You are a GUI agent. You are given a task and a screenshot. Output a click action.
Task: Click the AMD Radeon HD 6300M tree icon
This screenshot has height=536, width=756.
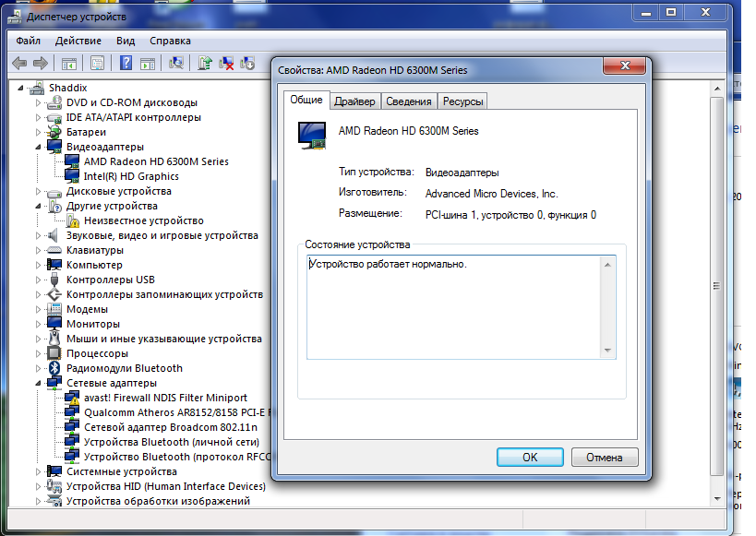(x=72, y=161)
